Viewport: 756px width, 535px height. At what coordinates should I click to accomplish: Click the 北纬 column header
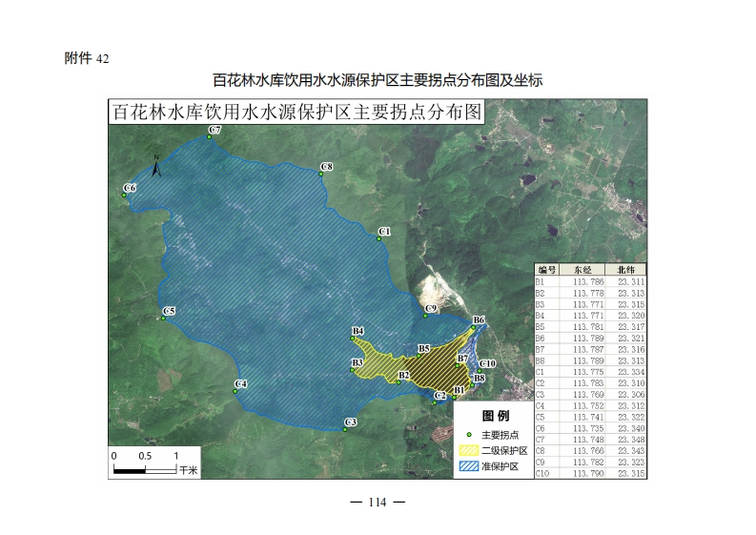(x=625, y=271)
